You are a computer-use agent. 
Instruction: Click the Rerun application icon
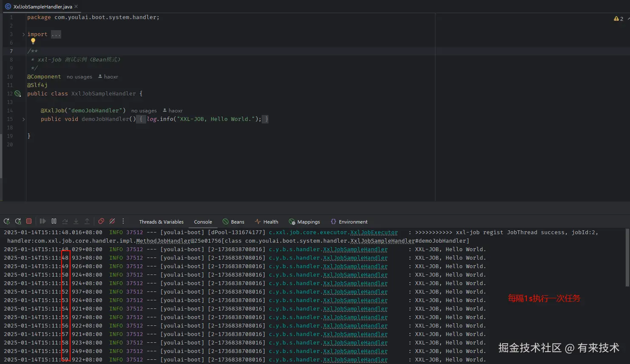tap(7, 221)
